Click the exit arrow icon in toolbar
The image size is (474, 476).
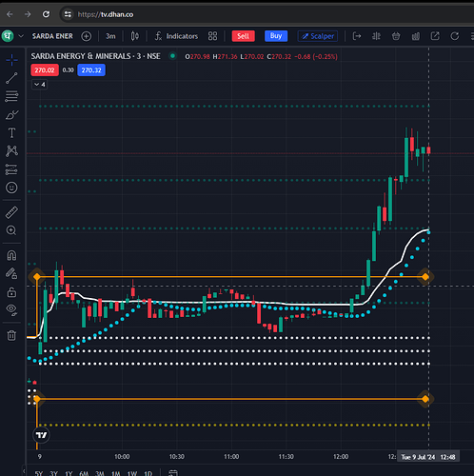point(357,36)
